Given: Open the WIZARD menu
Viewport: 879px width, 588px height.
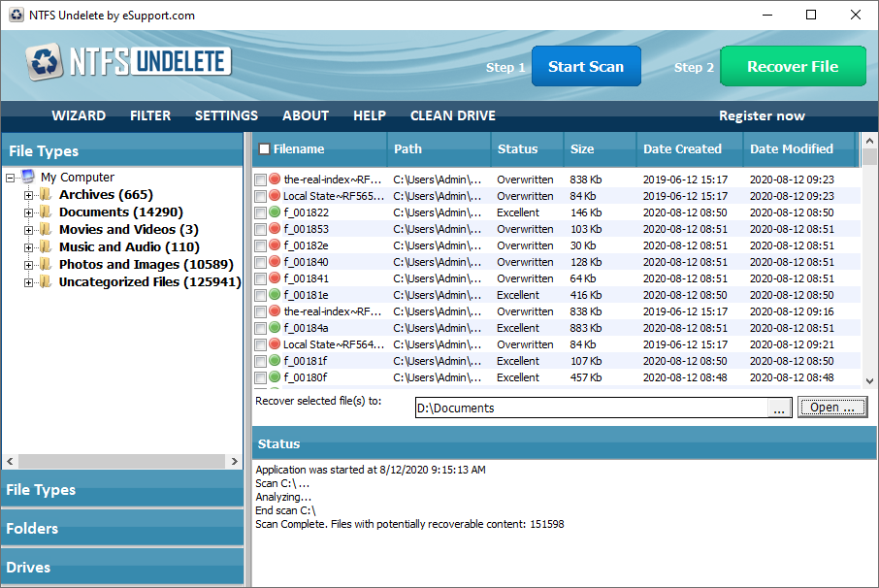Looking at the screenshot, I should pyautogui.click(x=79, y=116).
